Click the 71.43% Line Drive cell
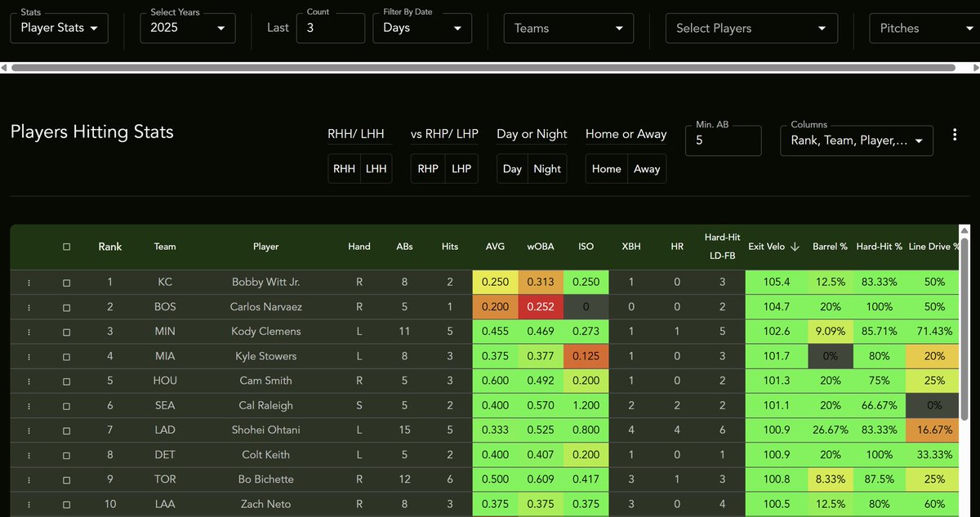Image resolution: width=980 pixels, height=517 pixels. (x=934, y=332)
